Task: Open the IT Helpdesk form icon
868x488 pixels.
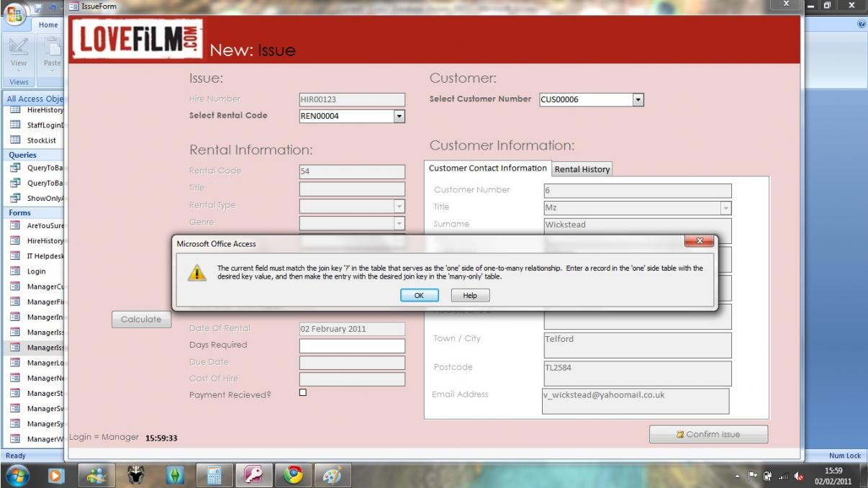Action: pos(14,256)
